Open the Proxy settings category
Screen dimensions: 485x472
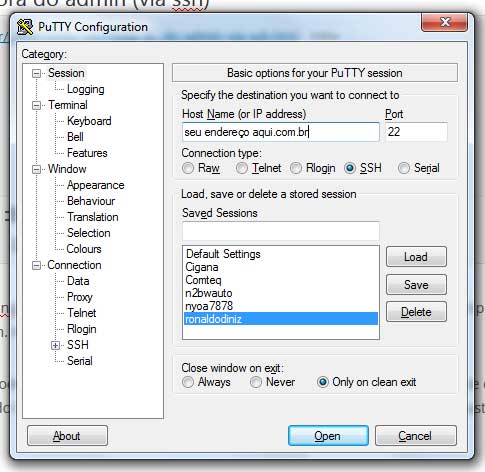[80, 297]
